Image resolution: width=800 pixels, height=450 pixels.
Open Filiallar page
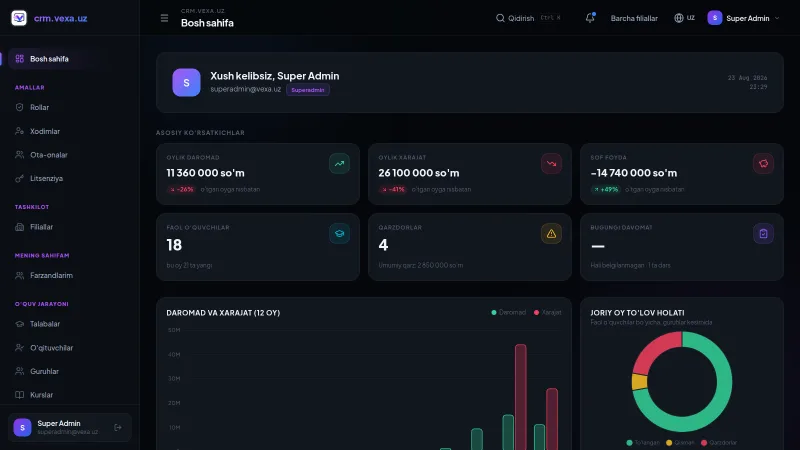coord(69,227)
